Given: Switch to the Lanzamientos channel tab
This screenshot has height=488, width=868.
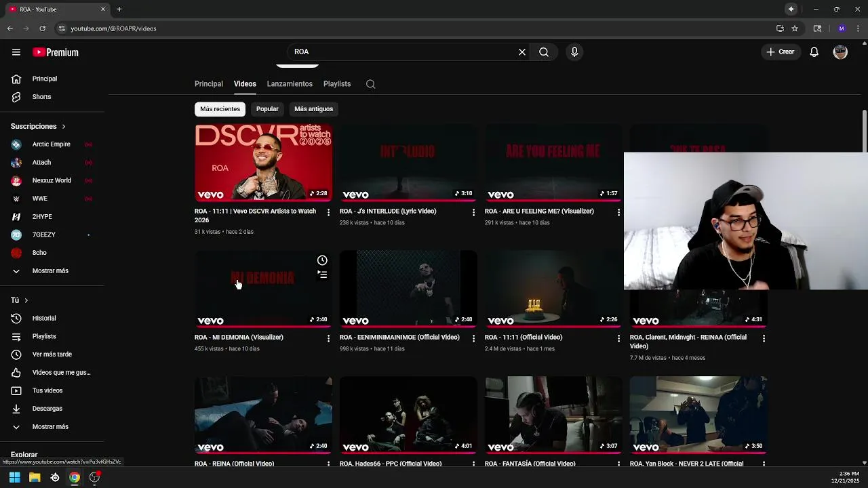Looking at the screenshot, I should pos(290,84).
